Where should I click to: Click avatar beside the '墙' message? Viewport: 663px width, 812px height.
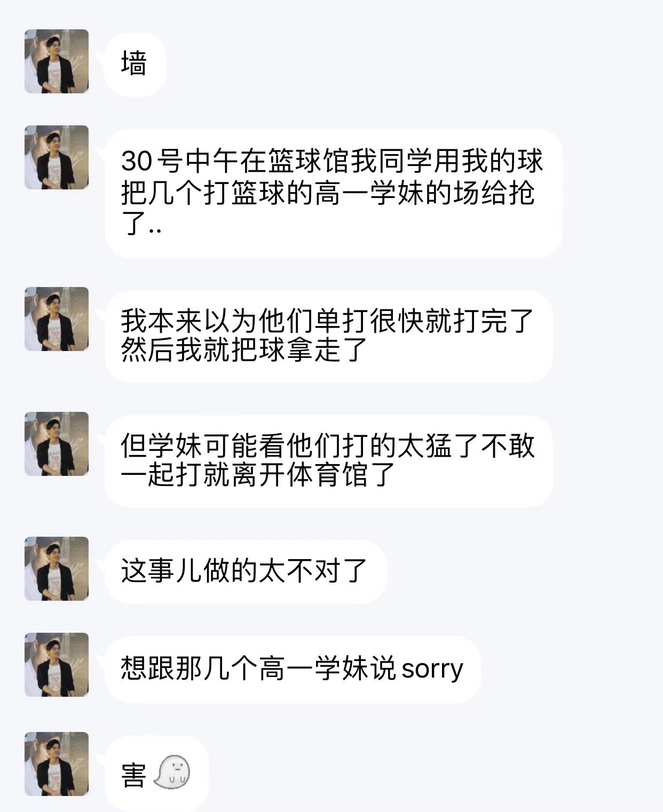[x=57, y=61]
